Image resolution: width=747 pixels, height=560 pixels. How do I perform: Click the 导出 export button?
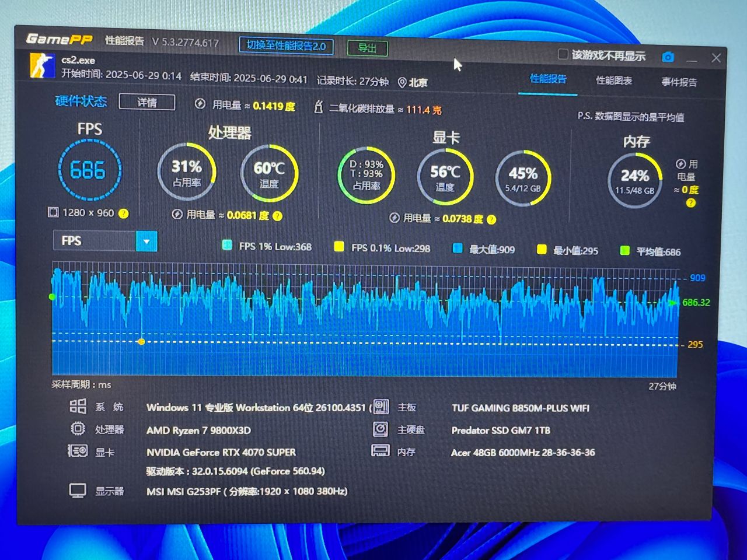[x=368, y=48]
